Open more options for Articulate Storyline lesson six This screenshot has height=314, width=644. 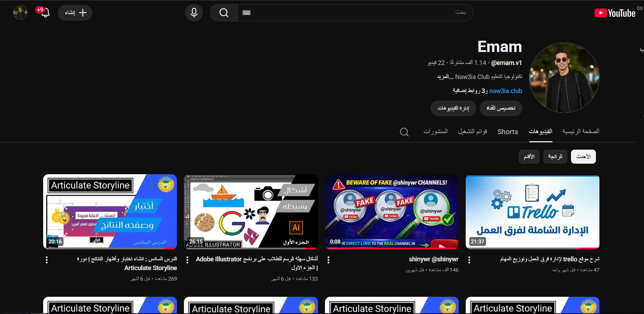coord(47,260)
